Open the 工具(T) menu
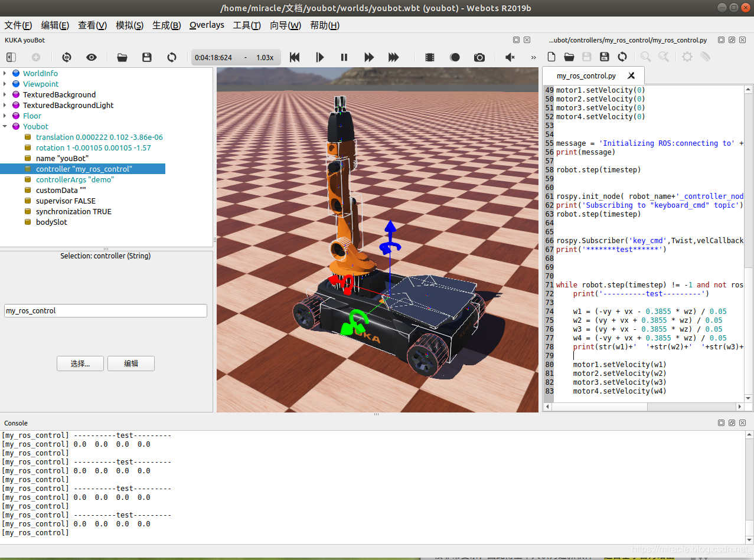Screen dimensions: 754x560 coord(247,25)
